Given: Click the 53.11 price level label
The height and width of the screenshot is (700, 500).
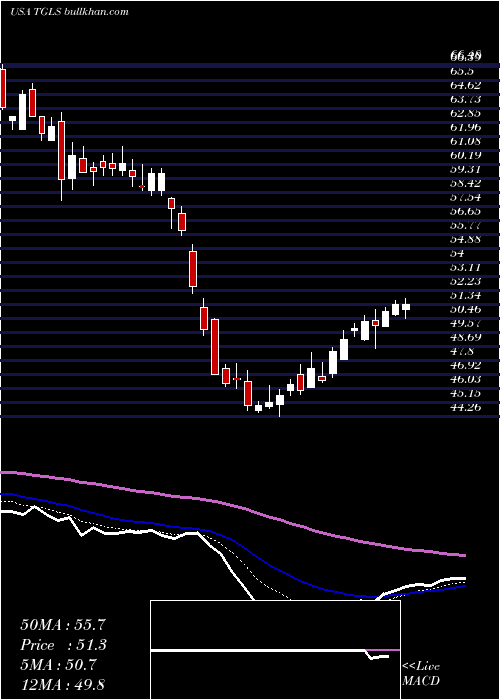Looking at the screenshot, I should [466, 267].
